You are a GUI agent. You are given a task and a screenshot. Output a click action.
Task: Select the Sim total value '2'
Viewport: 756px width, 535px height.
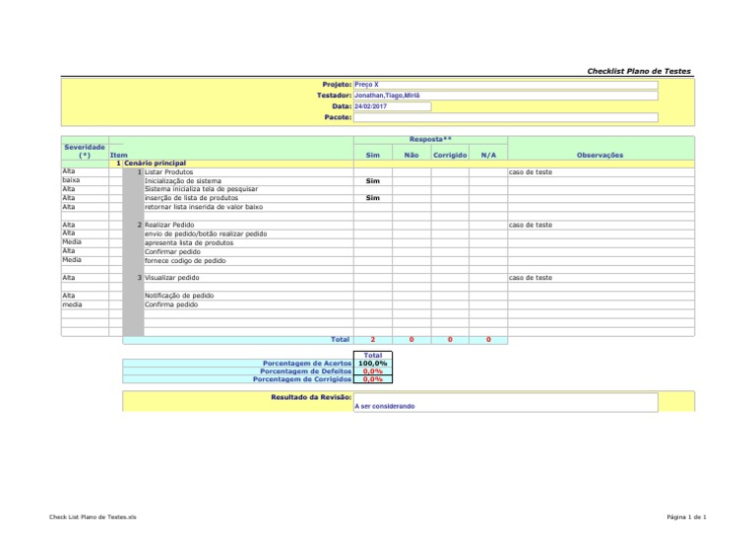(x=373, y=340)
